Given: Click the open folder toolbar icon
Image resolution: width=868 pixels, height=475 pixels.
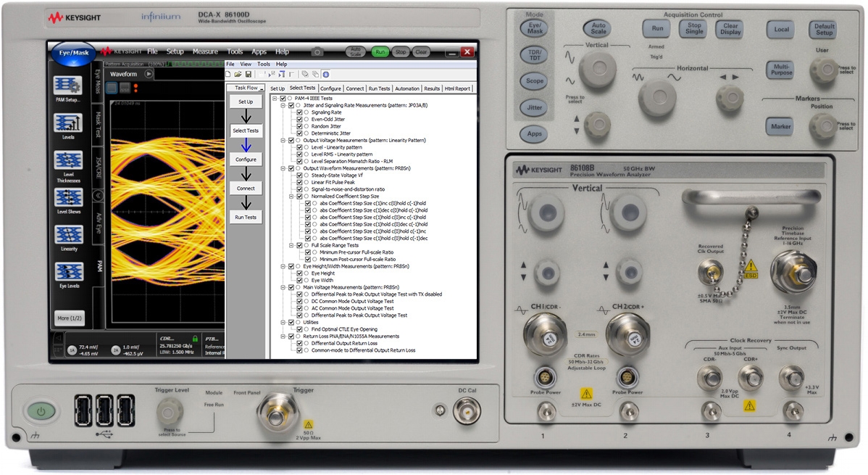Looking at the screenshot, I should coord(239,74).
